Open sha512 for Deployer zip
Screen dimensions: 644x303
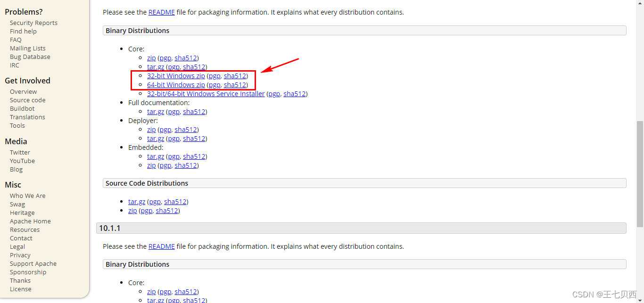click(186, 130)
